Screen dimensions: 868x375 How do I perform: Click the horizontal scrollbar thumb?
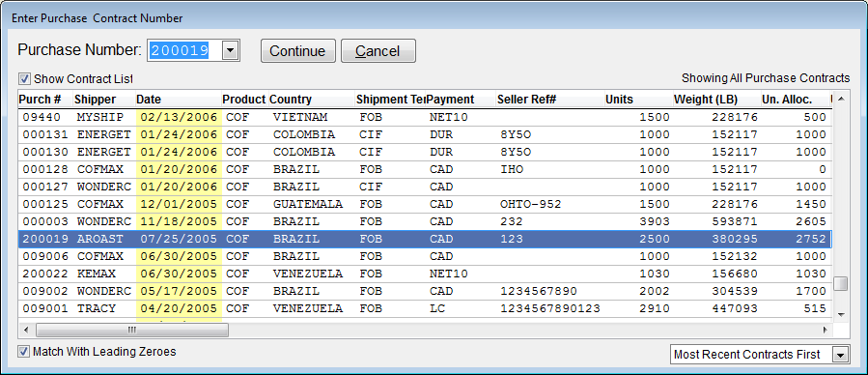click(x=131, y=331)
